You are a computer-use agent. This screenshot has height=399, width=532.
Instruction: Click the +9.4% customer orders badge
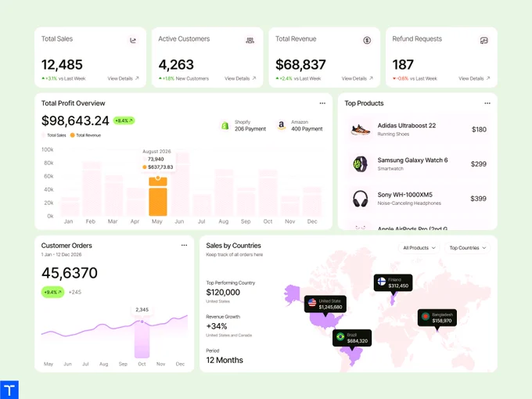pos(52,292)
